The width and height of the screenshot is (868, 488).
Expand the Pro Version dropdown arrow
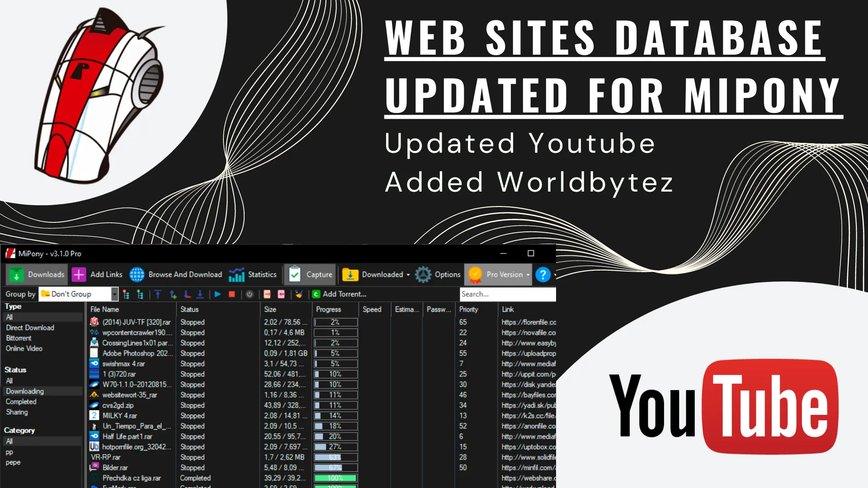[528, 275]
